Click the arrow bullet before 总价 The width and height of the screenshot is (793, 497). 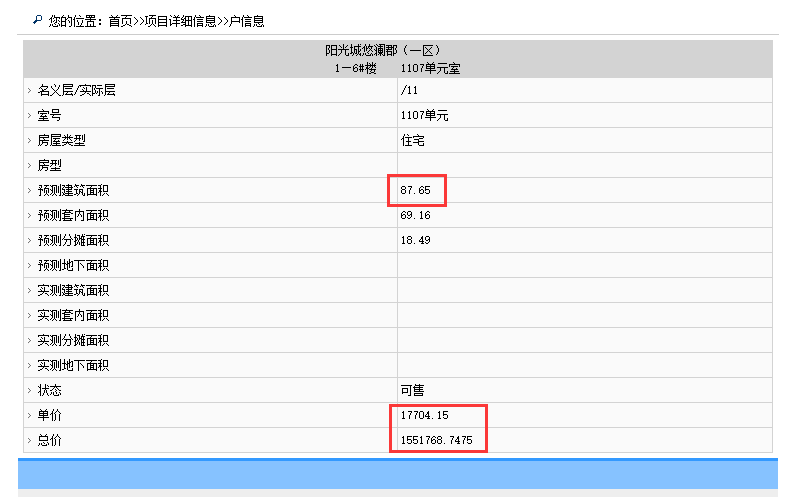(x=29, y=440)
